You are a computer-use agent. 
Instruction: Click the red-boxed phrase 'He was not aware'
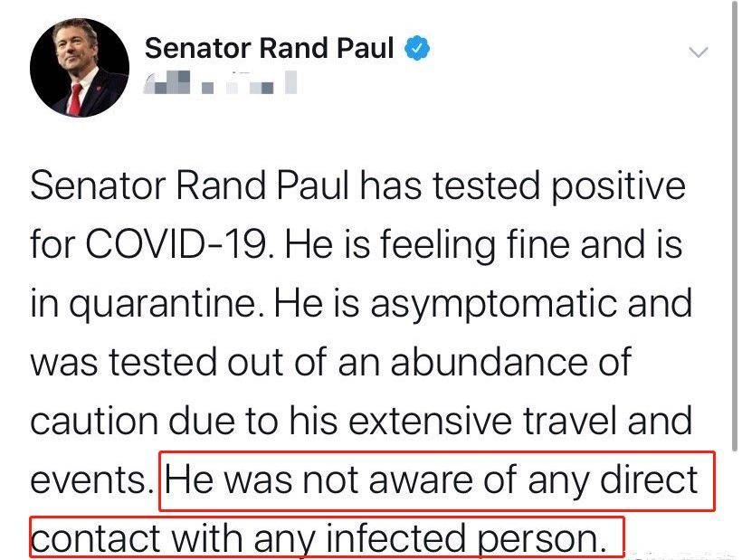[319, 479]
